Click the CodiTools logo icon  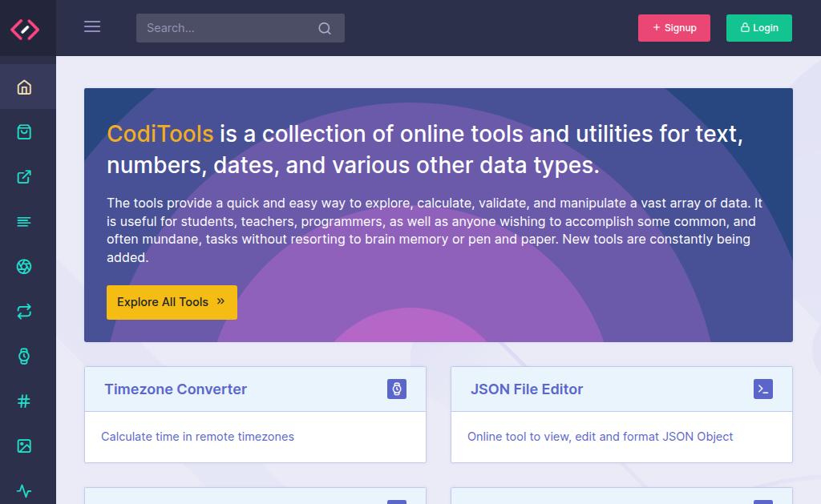[25, 29]
